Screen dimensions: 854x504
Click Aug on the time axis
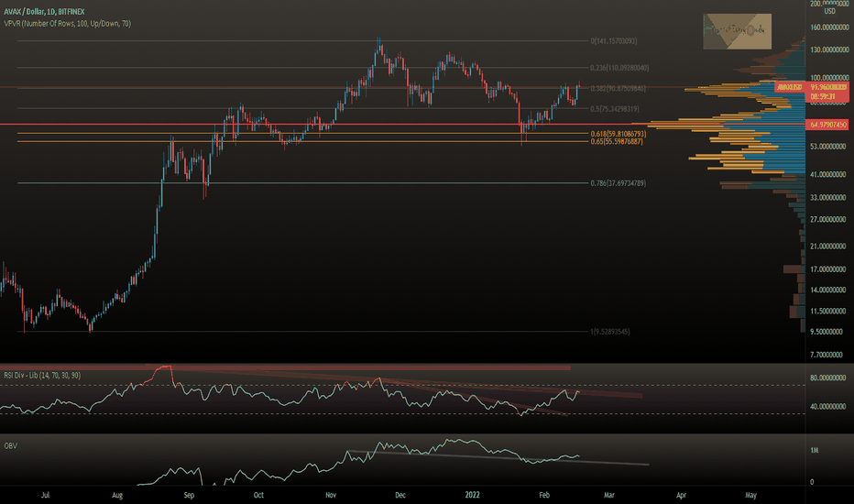117,495
